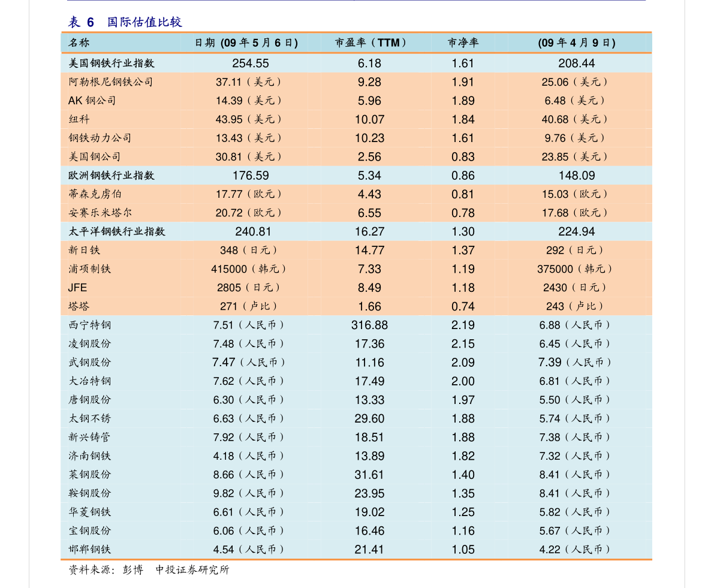
Task: Click P/B value 2.00
Action: coord(463,381)
